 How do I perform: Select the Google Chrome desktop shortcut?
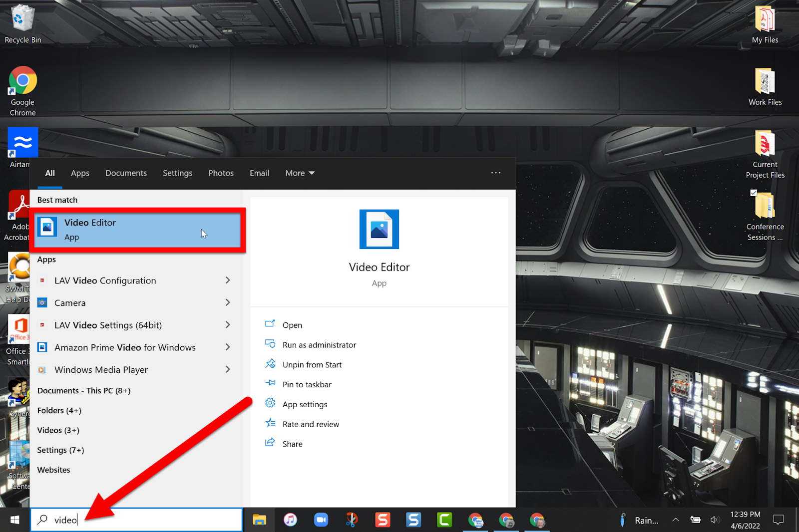tap(22, 91)
